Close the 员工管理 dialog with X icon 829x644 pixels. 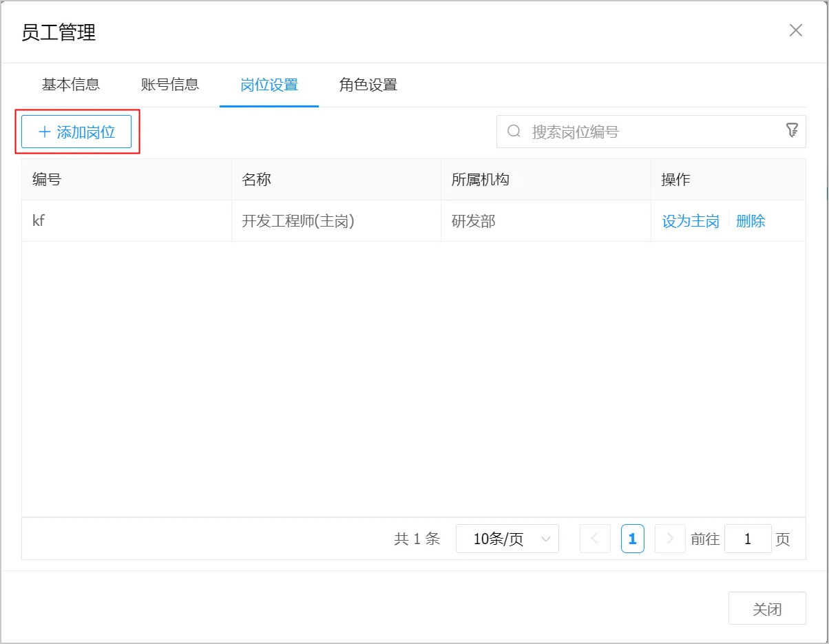pyautogui.click(x=795, y=30)
